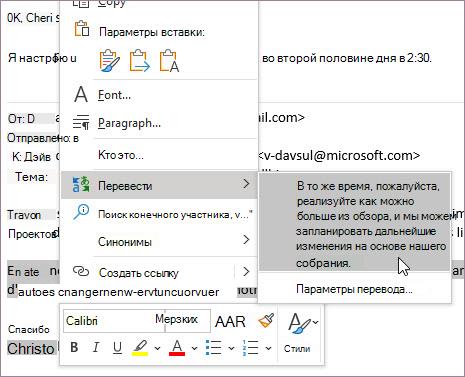Select Keep Source Formatting paste option
This screenshot has height=377, width=465.
pos(109,60)
